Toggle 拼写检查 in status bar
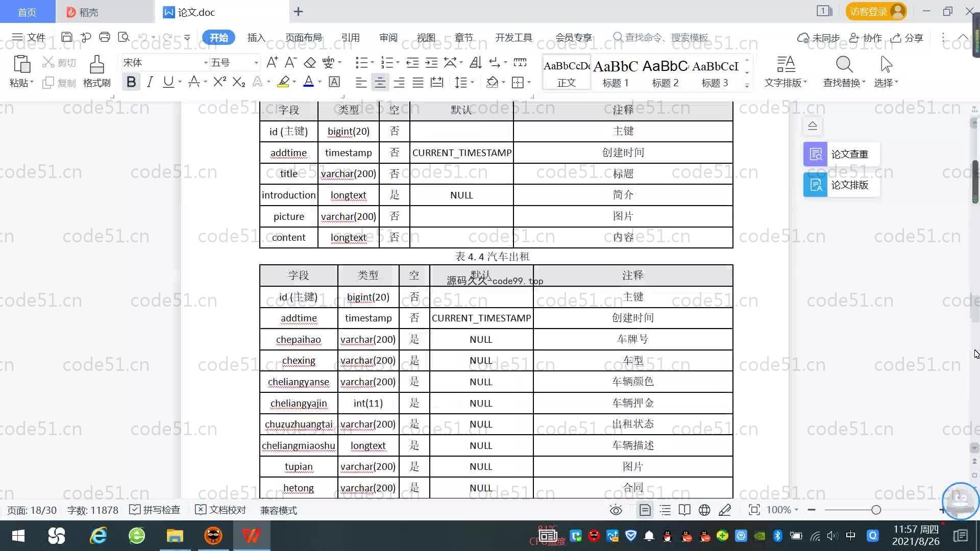980x551 pixels. pos(155,510)
